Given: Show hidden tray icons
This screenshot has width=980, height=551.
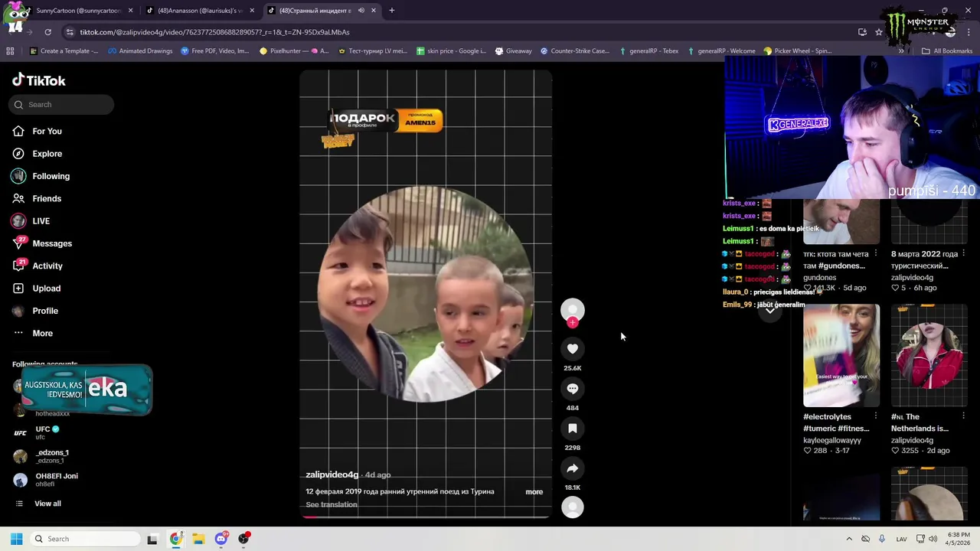Looking at the screenshot, I should (x=848, y=539).
